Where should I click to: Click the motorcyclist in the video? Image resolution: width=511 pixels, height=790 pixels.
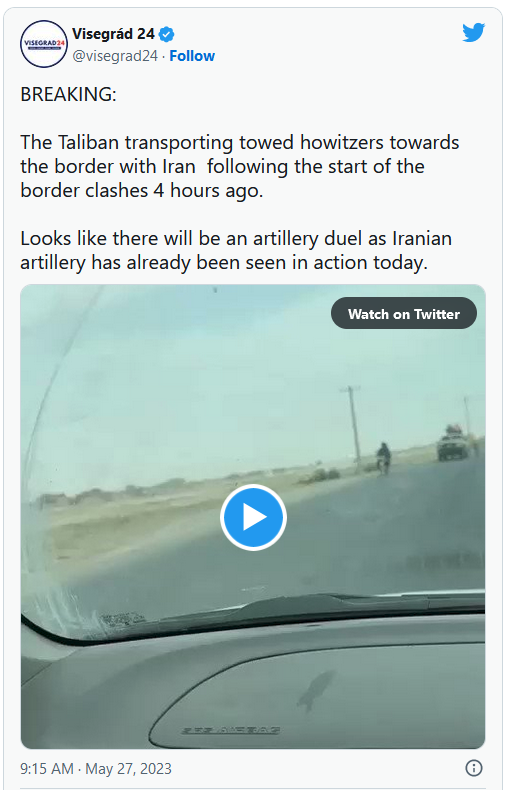(x=384, y=457)
